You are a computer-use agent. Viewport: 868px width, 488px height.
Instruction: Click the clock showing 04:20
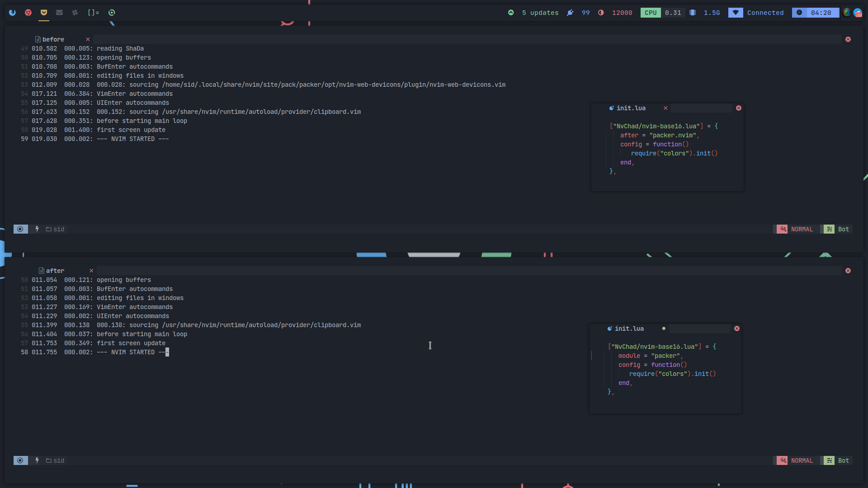821,13
